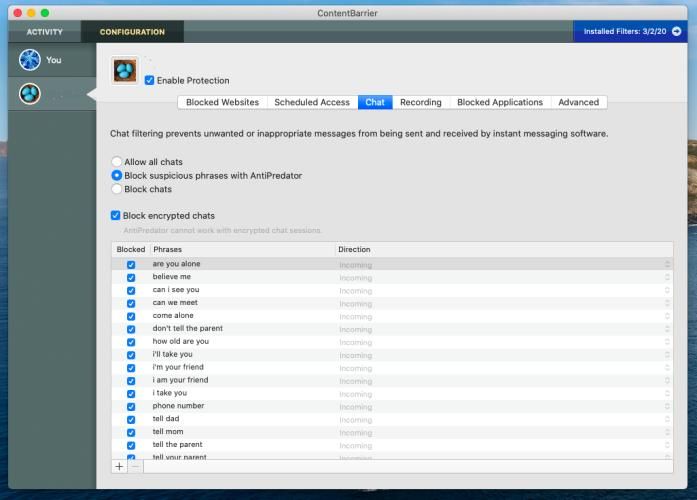Uncheck the 'tell dad' blocked checkbox
The width and height of the screenshot is (697, 500).
pyautogui.click(x=131, y=419)
